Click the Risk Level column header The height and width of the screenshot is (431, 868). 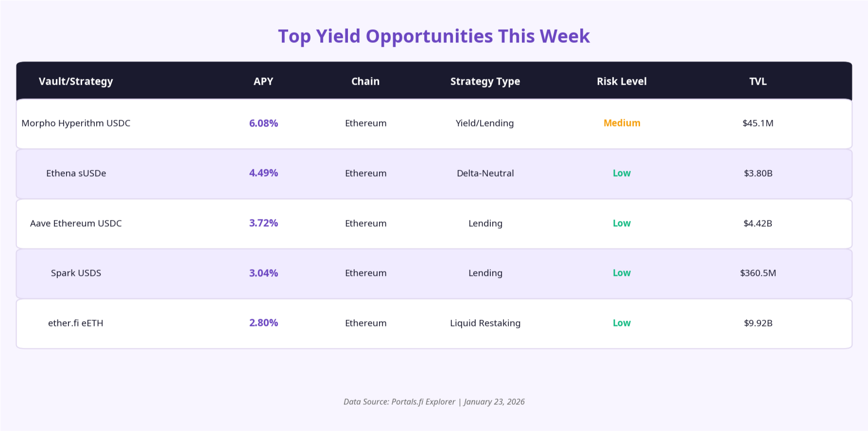pos(622,81)
